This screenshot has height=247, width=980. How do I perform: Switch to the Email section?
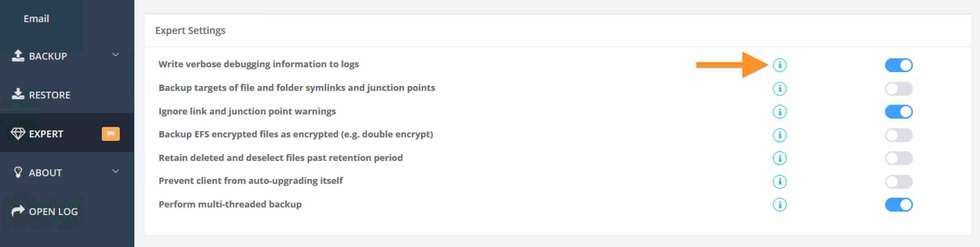coord(36,18)
